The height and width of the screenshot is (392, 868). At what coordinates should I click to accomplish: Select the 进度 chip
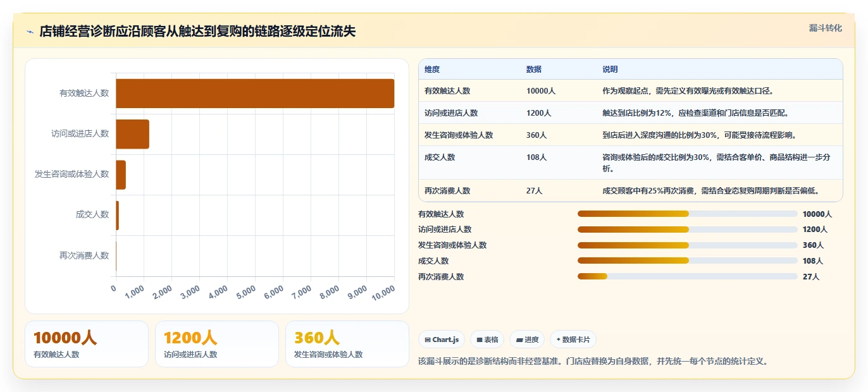pyautogui.click(x=528, y=340)
